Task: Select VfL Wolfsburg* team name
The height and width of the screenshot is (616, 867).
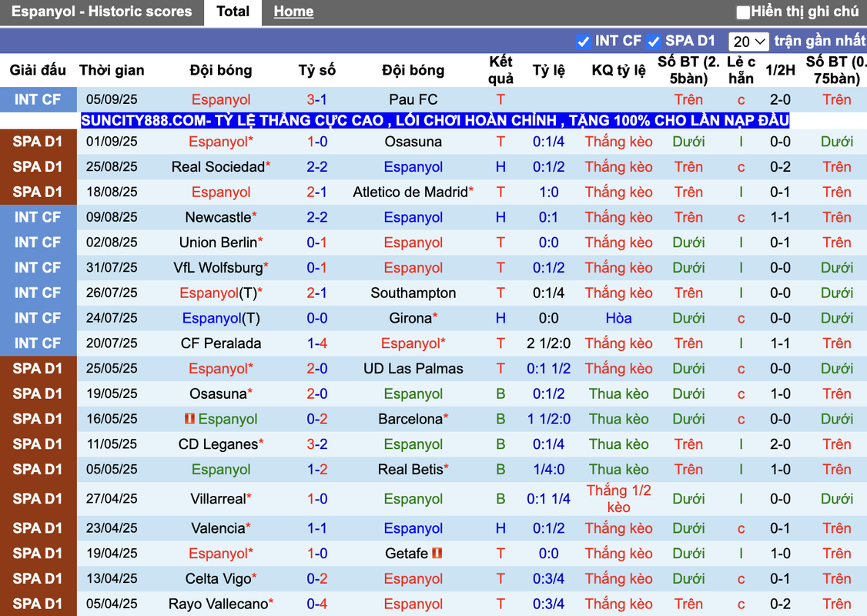Action: (x=221, y=268)
